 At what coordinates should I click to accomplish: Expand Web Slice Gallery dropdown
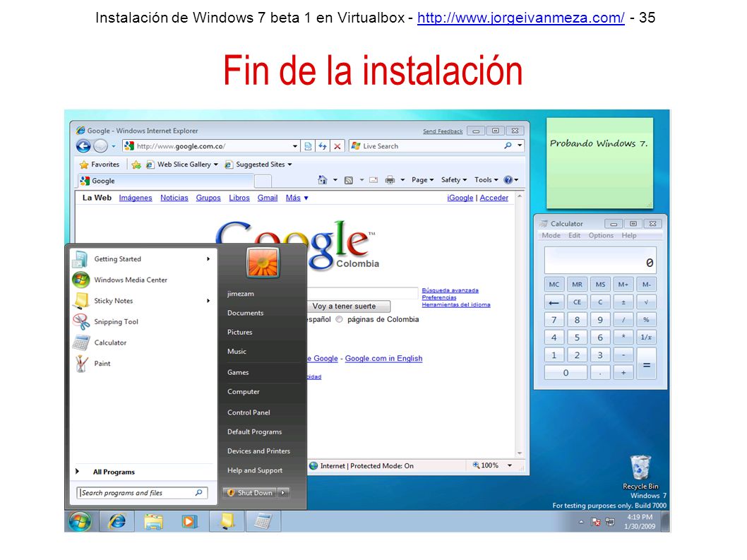(x=216, y=165)
